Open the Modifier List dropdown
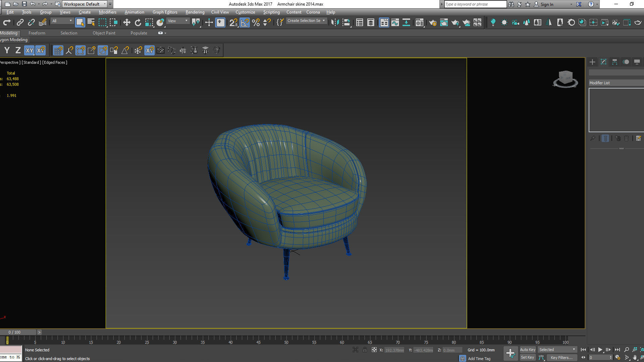 (616, 83)
